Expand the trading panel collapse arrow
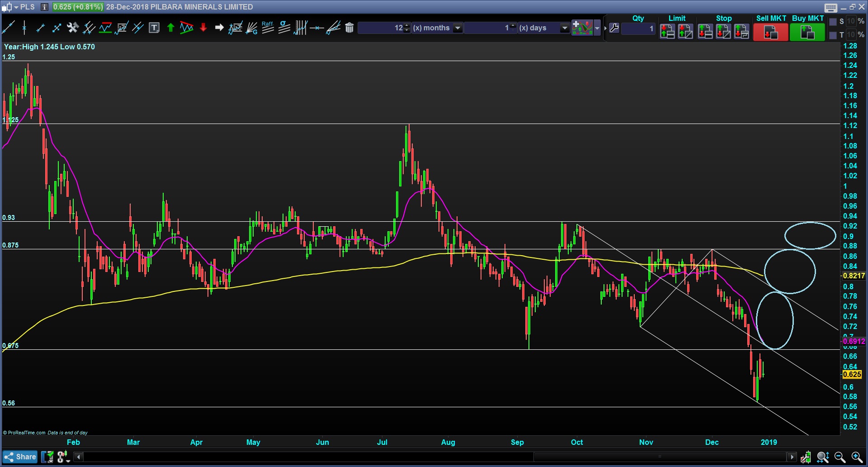Viewport: 868px width, 467px height. 605,28
